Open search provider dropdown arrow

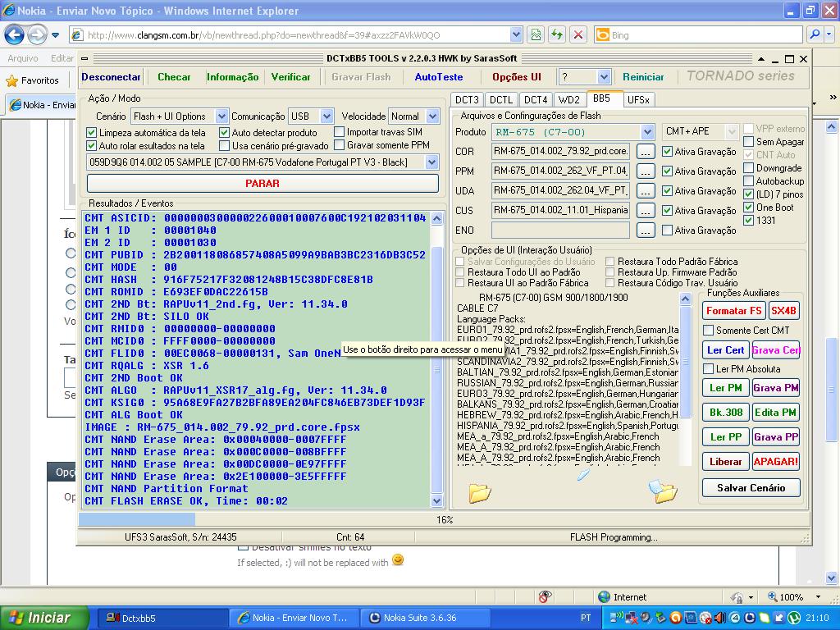click(829, 34)
